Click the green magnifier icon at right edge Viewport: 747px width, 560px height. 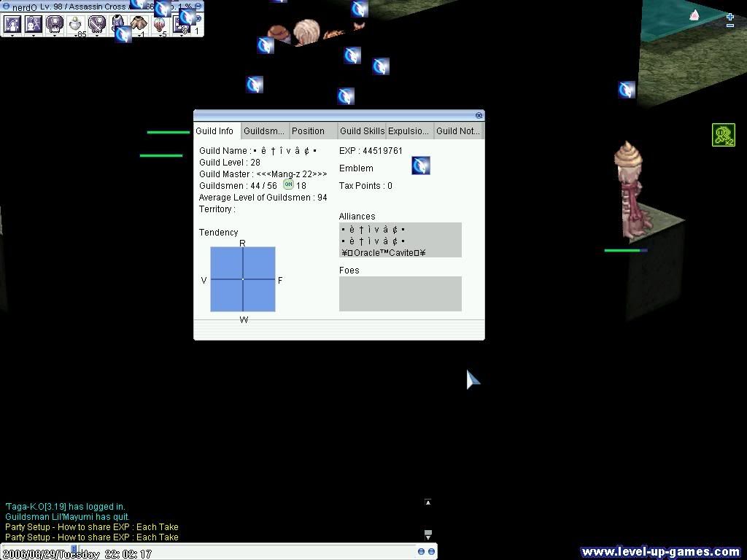[723, 135]
